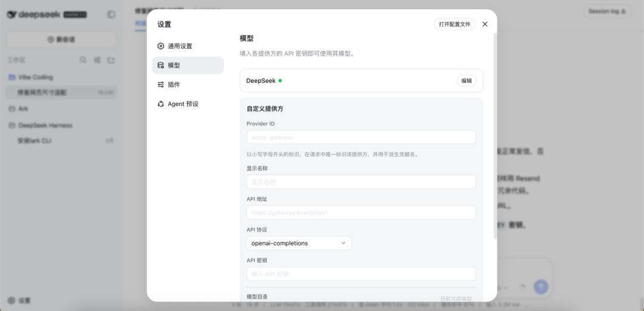The image size is (644, 311).
Task: Click the 模型目录 label
Action: click(x=257, y=297)
